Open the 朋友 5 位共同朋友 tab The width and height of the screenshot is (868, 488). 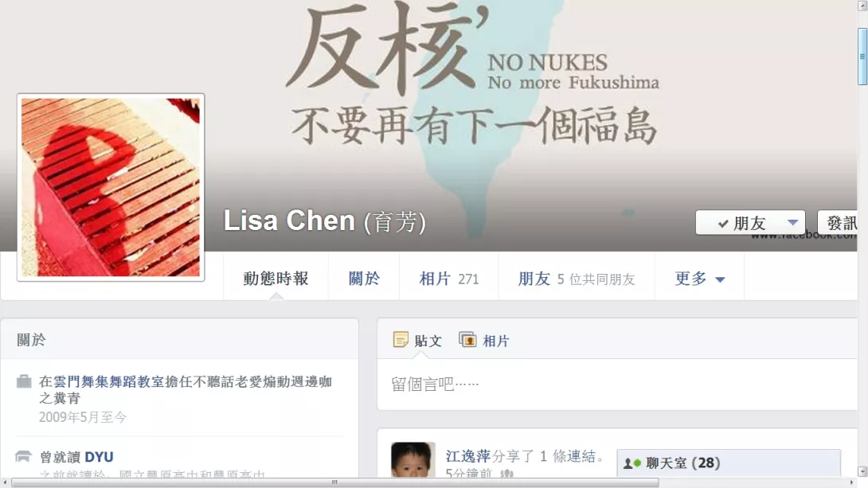[577, 279]
